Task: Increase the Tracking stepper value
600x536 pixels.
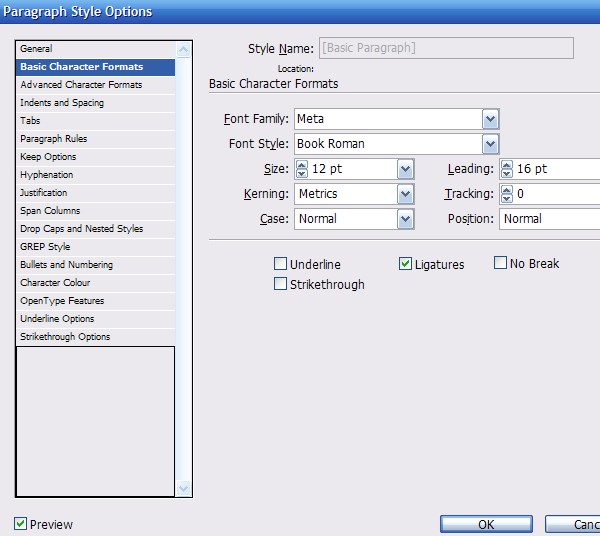Action: [x=506, y=189]
